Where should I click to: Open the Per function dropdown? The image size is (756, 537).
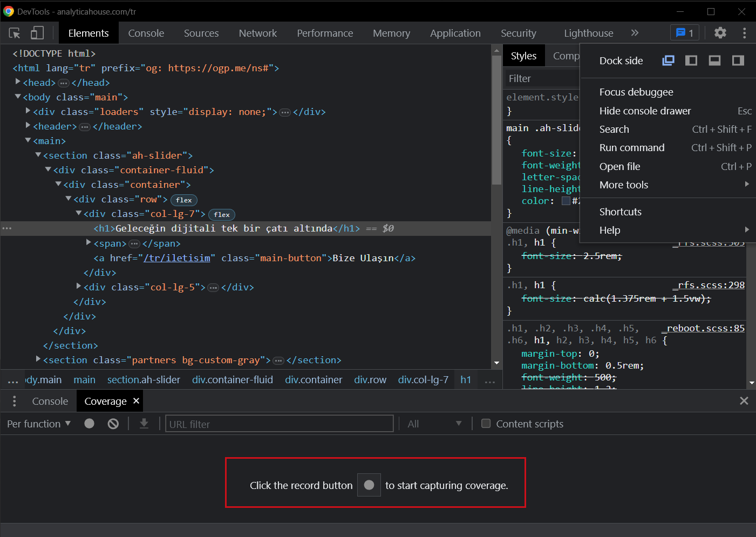tap(39, 424)
